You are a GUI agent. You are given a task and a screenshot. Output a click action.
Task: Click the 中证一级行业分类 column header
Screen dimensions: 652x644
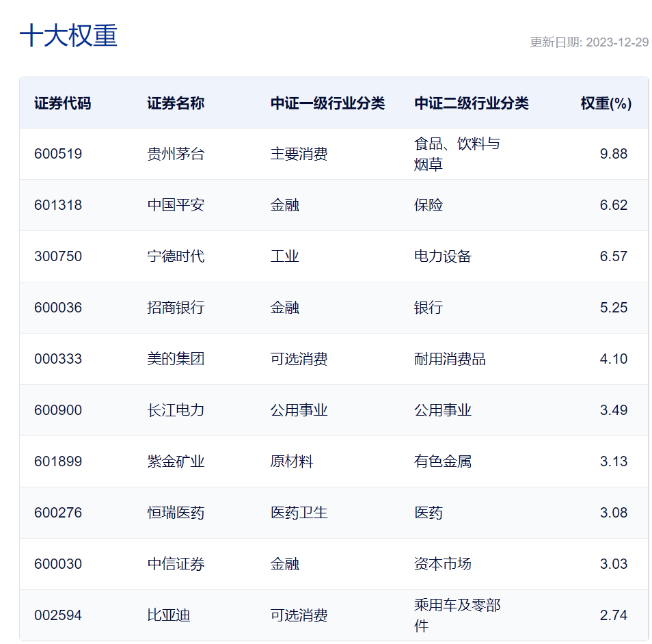click(x=327, y=103)
